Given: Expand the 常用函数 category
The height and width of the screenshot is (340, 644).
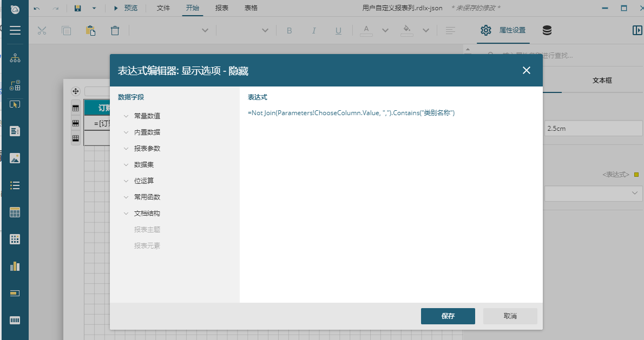Looking at the screenshot, I should 126,197.
